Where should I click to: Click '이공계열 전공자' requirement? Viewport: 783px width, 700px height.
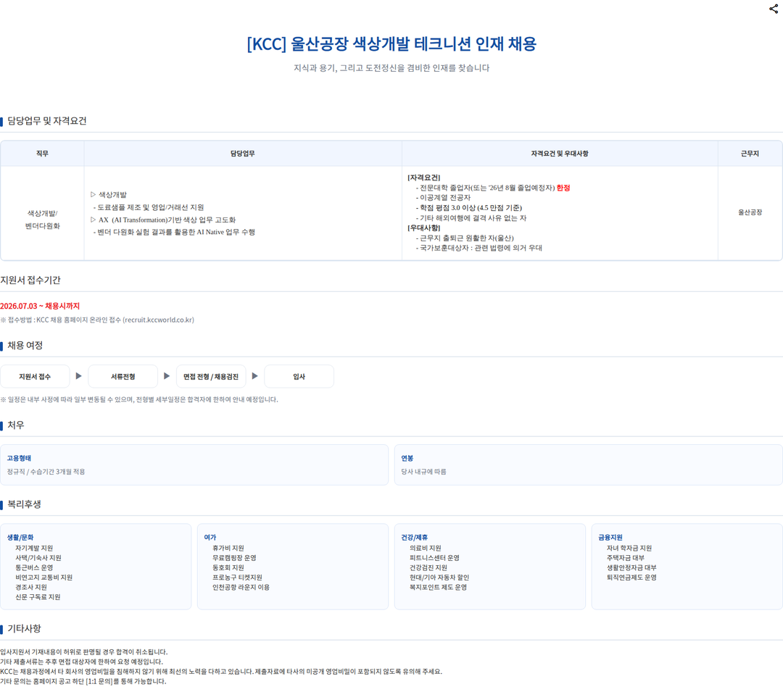point(443,198)
